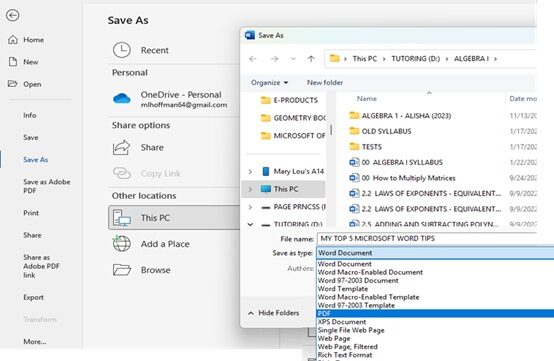Open recent locations dropdown arrow
Viewport: 554px width, 361px height.
point(293,59)
